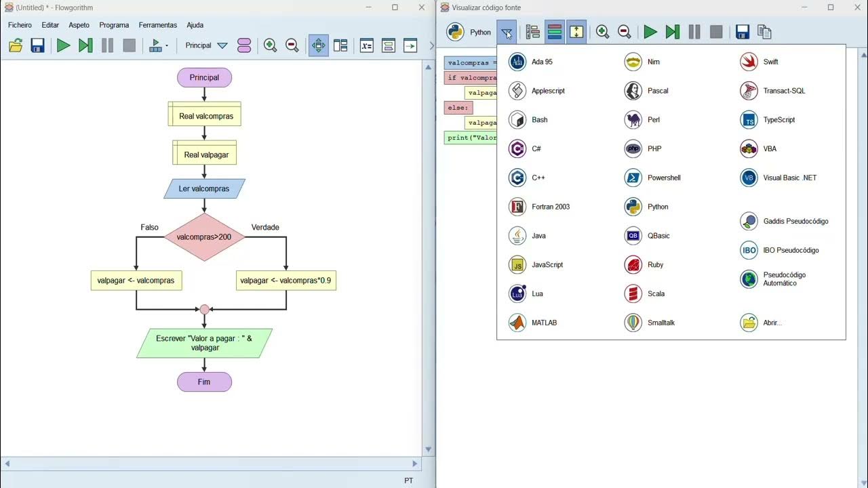This screenshot has height=488, width=868.
Task: Click the Python language button
Action: [x=470, y=32]
